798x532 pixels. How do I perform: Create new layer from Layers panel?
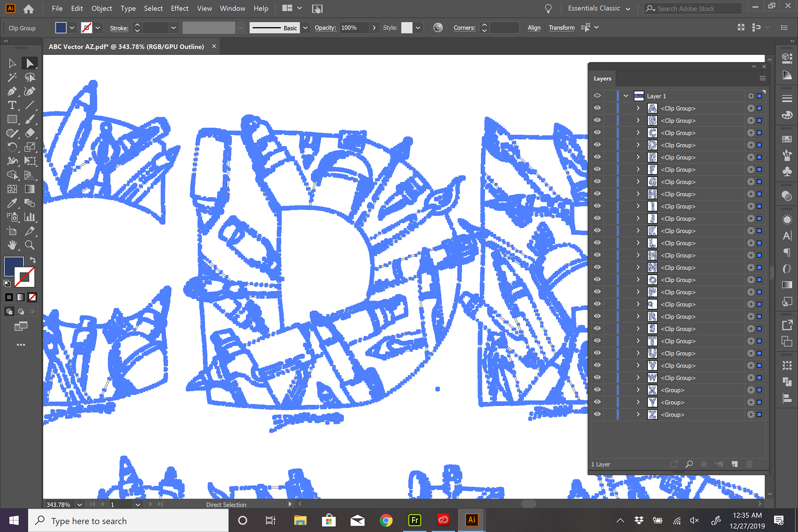pyautogui.click(x=734, y=464)
